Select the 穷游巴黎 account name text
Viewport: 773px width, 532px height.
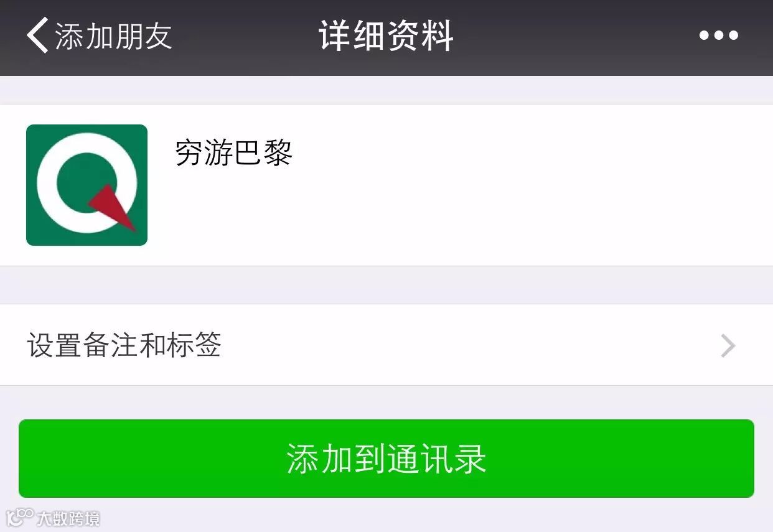(234, 152)
